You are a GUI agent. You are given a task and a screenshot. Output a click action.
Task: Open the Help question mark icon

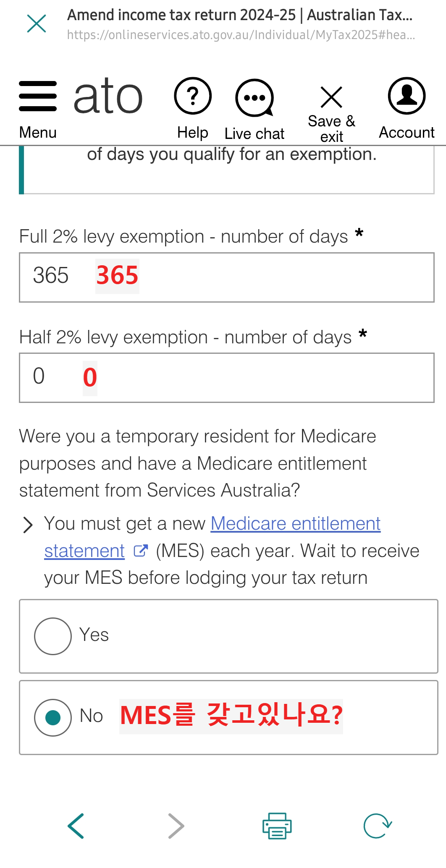point(193,96)
